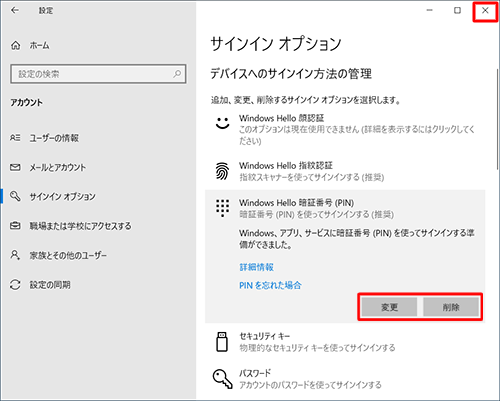The image size is (500, 401).
Task: Click the 削除 button for PIN
Action: click(x=451, y=307)
